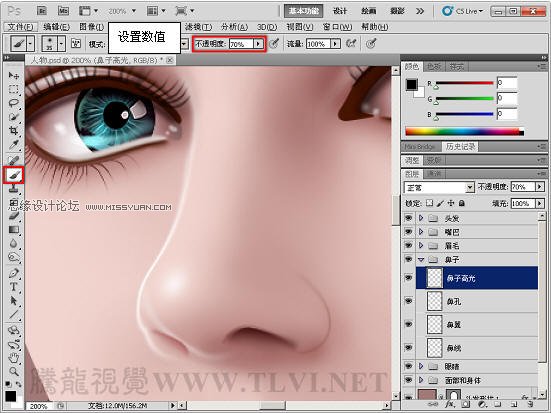Select the Rectangular Marquee tool
Screen dimensions: 551x413
14,89
